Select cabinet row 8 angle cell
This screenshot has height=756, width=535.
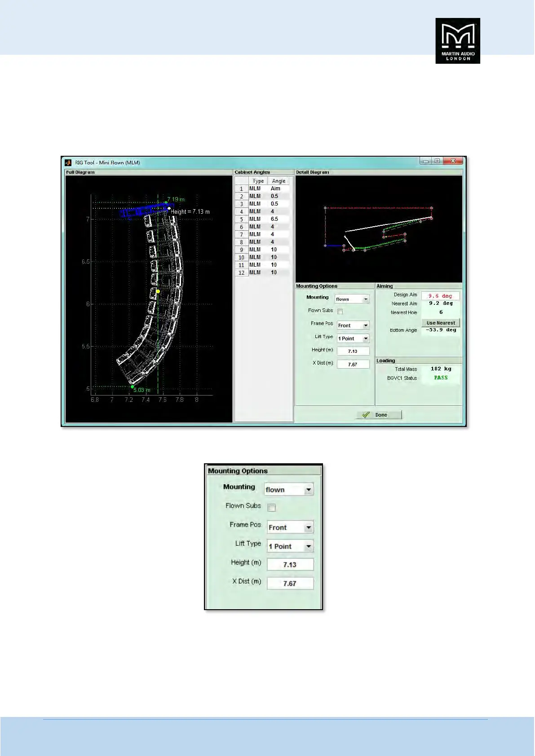point(279,242)
